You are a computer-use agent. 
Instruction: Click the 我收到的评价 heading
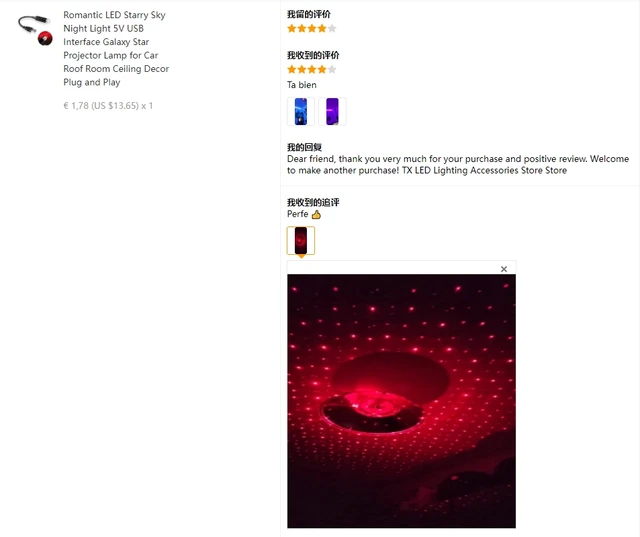click(313, 55)
